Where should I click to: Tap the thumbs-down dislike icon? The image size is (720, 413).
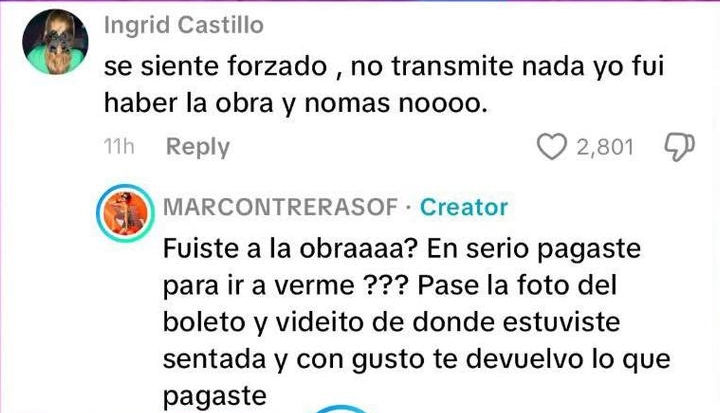(680, 147)
